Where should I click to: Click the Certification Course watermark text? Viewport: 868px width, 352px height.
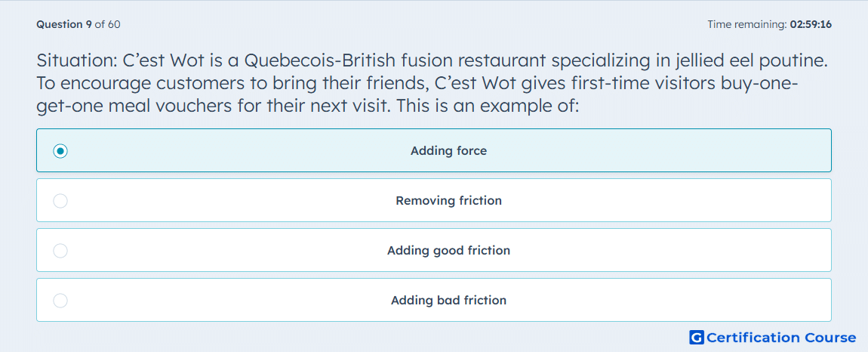click(x=781, y=338)
